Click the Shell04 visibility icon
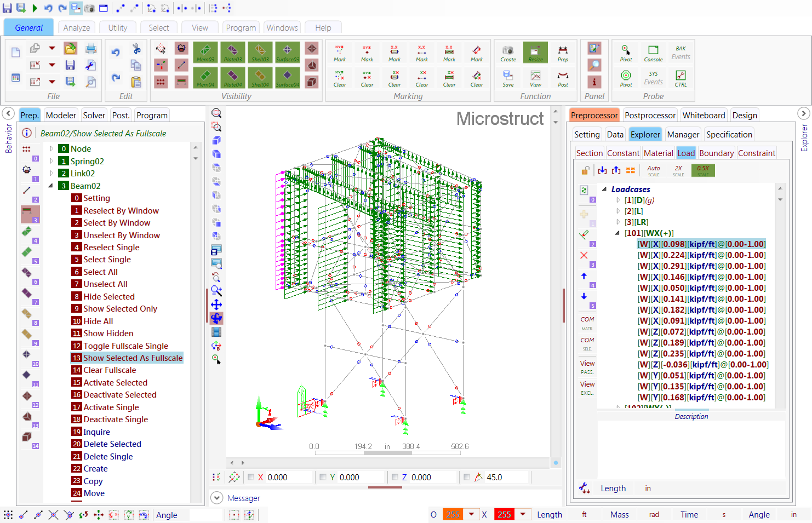This screenshot has width=812, height=523. pos(260,78)
